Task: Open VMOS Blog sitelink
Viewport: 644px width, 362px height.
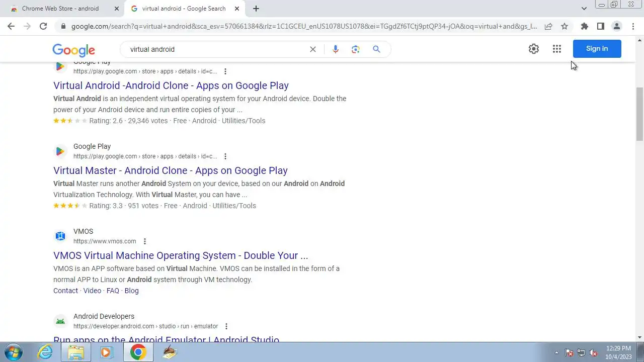Action: pos(131,291)
